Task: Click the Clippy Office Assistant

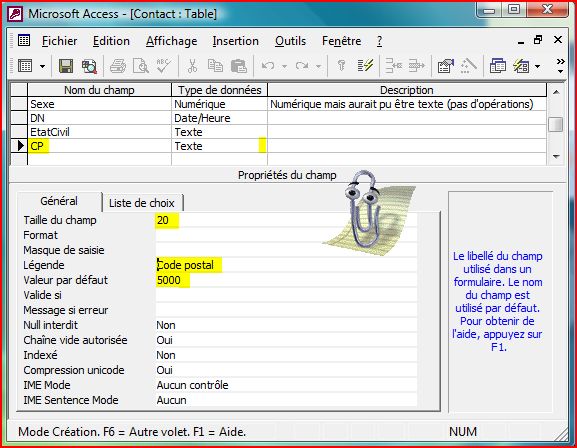Action: (368, 214)
